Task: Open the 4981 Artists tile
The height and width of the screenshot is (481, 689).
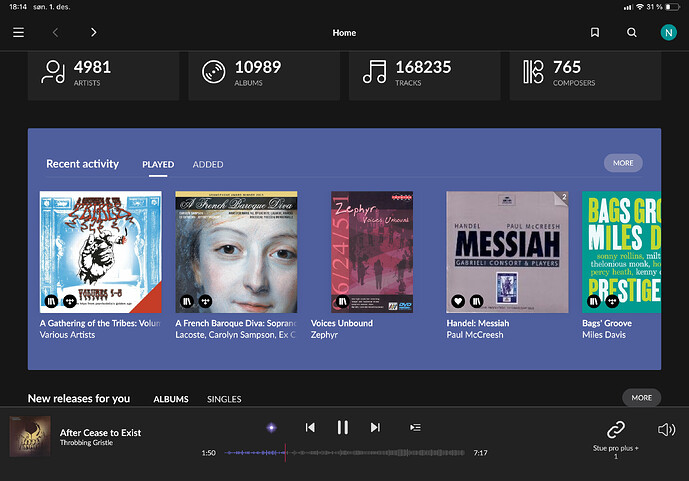Action: 104,76
